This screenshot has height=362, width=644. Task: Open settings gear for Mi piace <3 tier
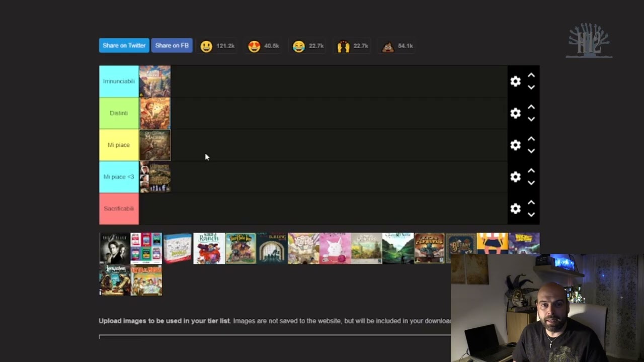pyautogui.click(x=515, y=177)
